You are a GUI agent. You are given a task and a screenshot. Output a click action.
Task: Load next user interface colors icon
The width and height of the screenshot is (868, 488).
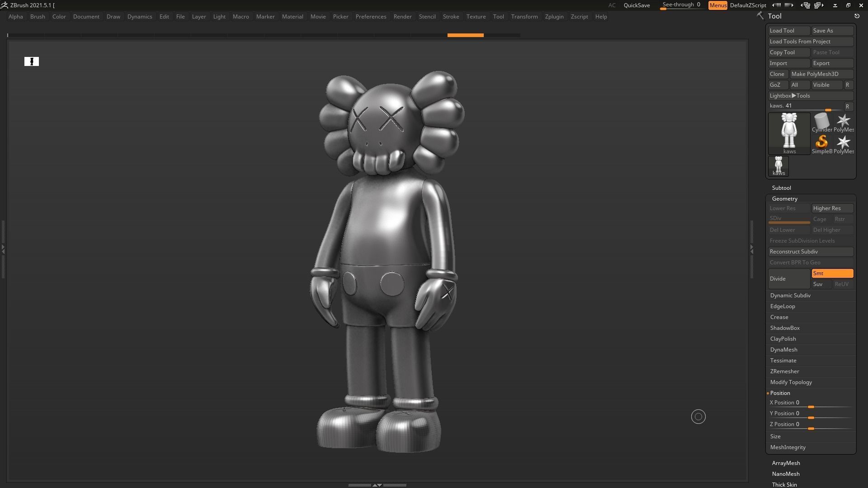(789, 5)
